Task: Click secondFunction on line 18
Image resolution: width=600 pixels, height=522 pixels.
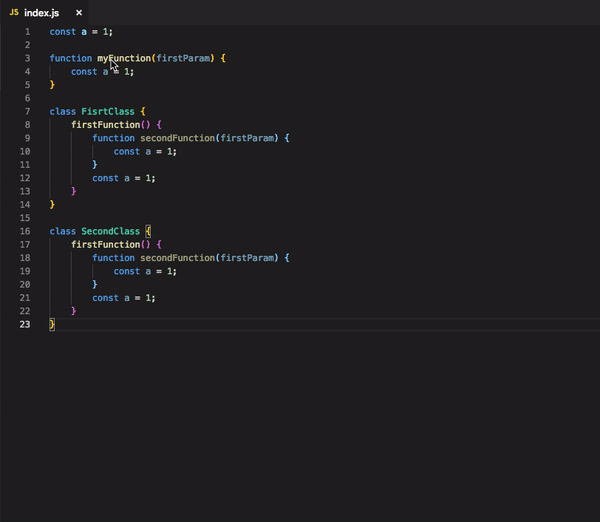Action: point(174,258)
